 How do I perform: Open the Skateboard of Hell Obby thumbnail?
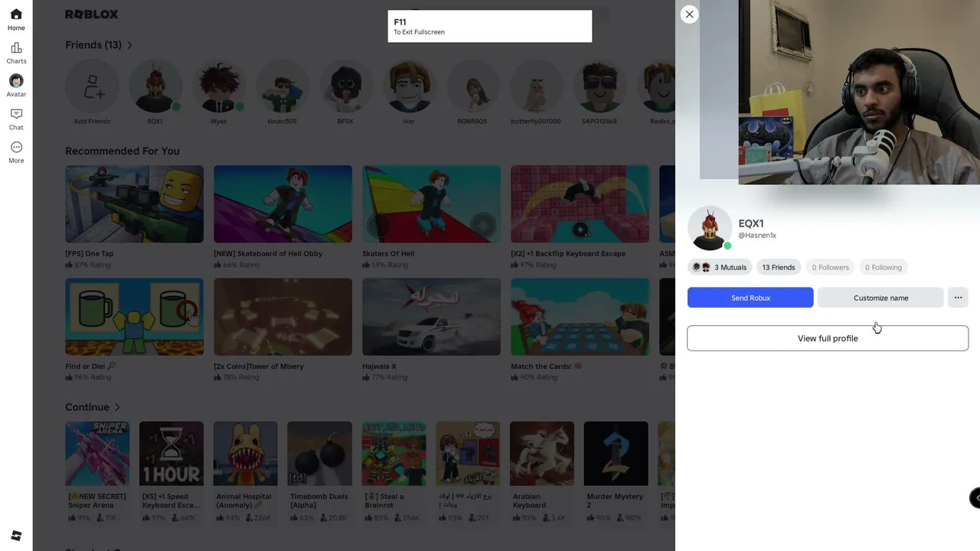point(283,204)
